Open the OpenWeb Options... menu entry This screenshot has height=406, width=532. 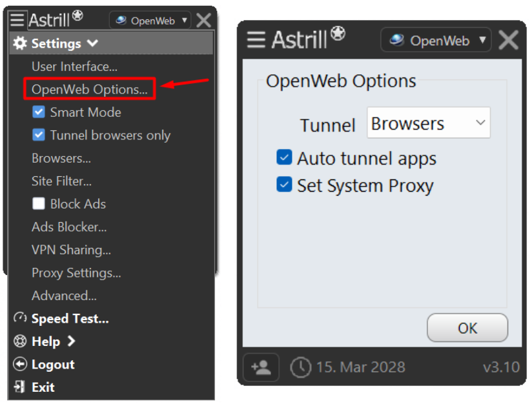click(90, 89)
